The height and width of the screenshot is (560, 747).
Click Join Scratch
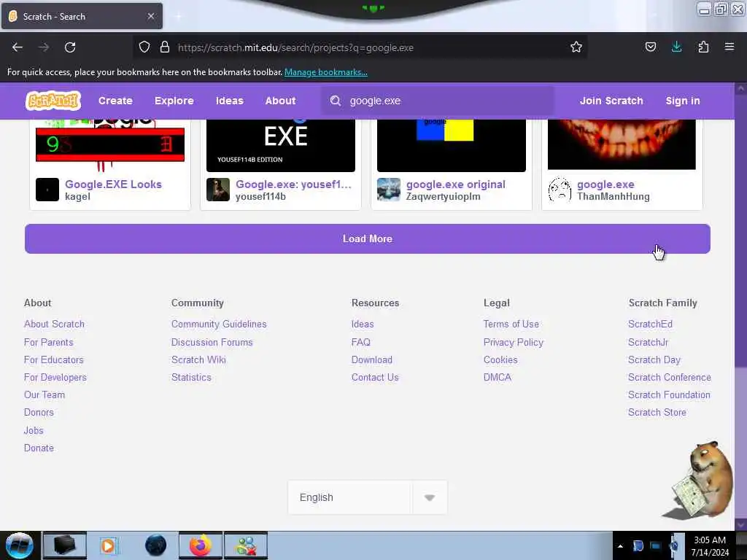[611, 101]
